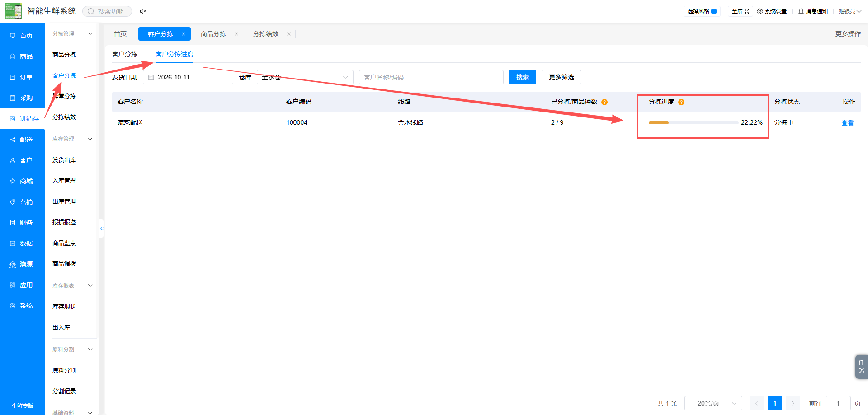
Task: Open 发货出库 in the sidebar menu
Action: [x=64, y=160]
